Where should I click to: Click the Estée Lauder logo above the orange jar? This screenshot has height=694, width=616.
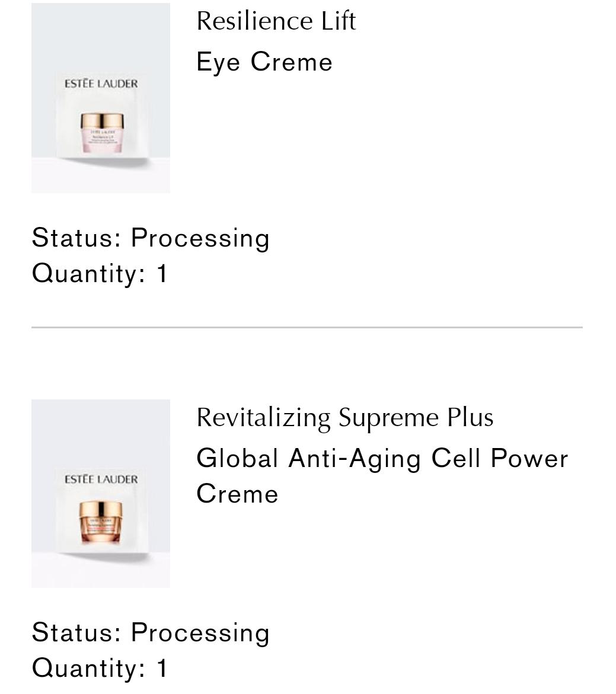[101, 479]
